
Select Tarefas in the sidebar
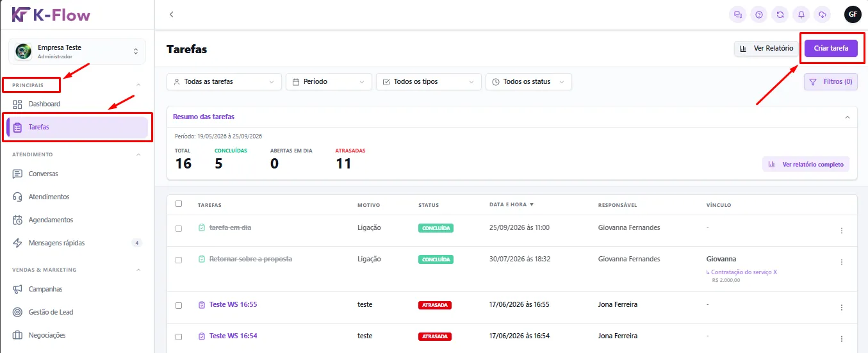coord(77,127)
